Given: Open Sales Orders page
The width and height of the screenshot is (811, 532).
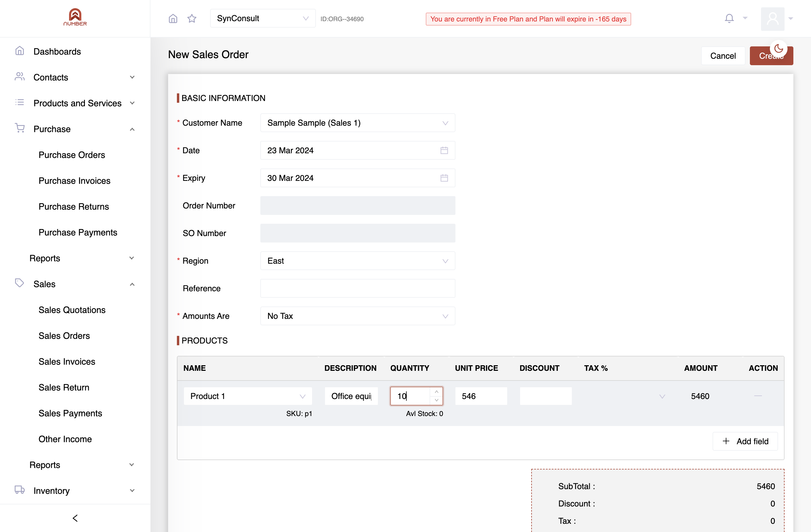Looking at the screenshot, I should (64, 336).
